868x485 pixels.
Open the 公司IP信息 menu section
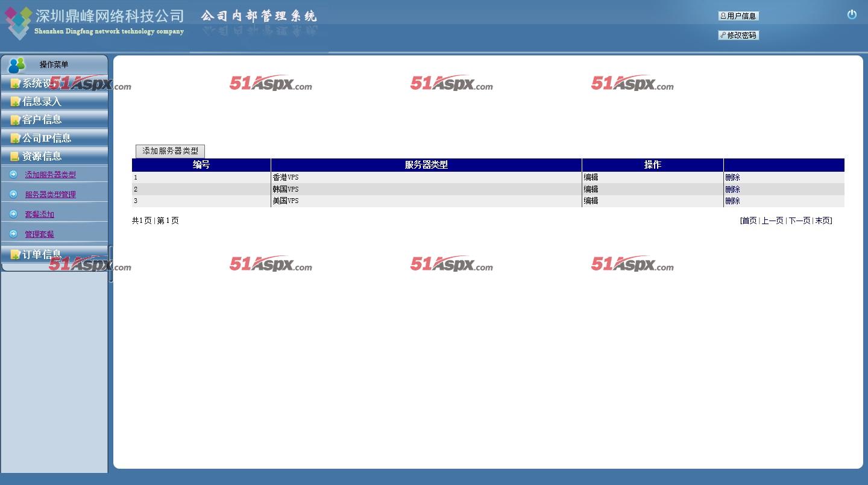pyautogui.click(x=46, y=138)
